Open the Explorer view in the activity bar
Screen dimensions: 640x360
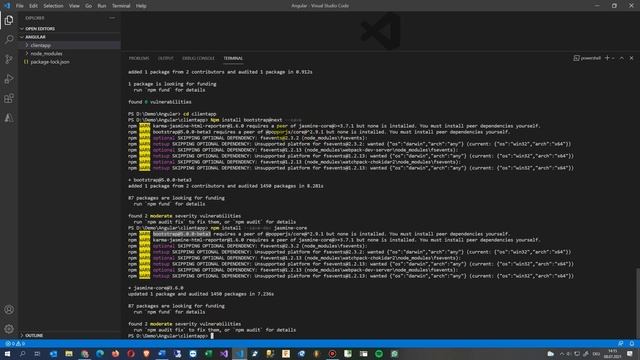tap(9, 20)
